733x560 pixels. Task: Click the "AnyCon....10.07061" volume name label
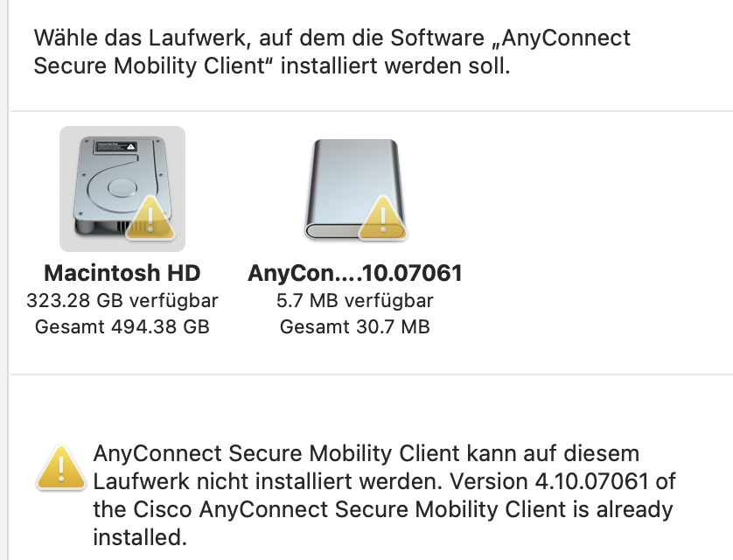pyautogui.click(x=355, y=273)
